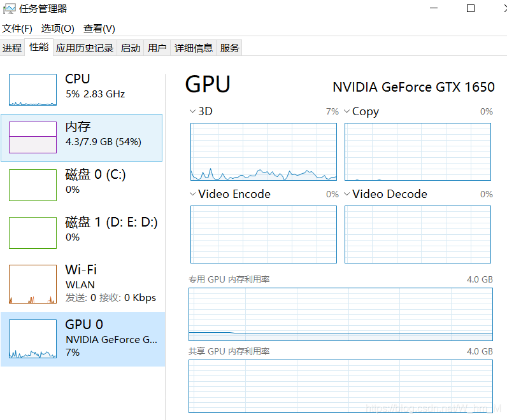Open the Video Decode engine dropdown

(347, 194)
